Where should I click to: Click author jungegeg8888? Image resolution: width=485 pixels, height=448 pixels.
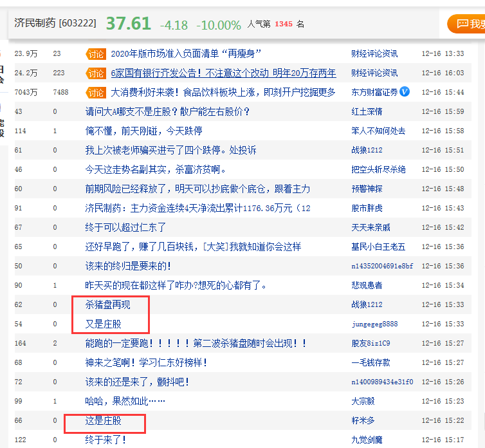374,324
